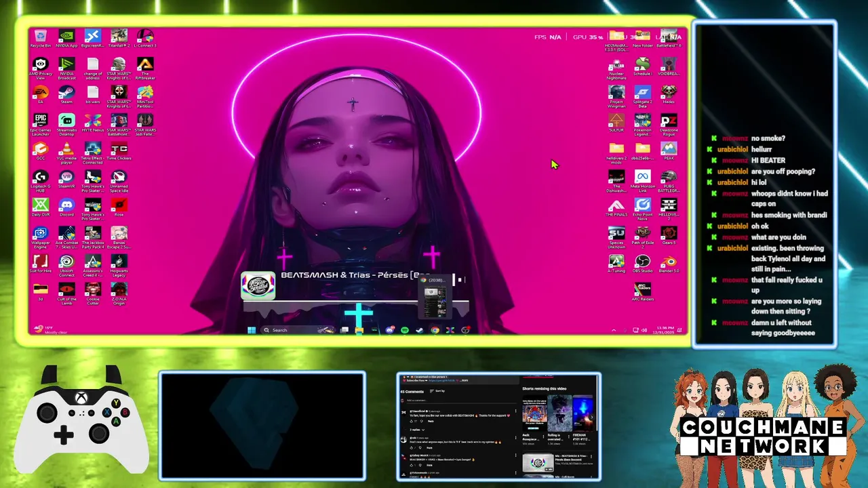Select the Suit for Hire icon
This screenshot has height=488, width=868.
40,264
